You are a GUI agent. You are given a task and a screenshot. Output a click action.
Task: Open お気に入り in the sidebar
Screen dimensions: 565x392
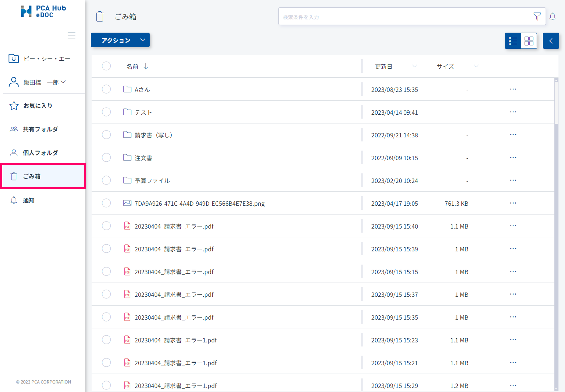pyautogui.click(x=38, y=106)
